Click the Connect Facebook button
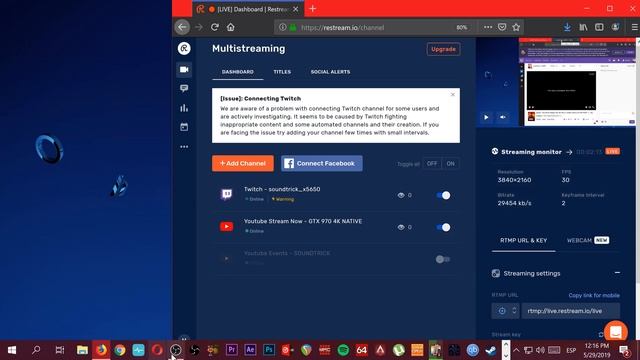640x360 pixels. click(322, 163)
